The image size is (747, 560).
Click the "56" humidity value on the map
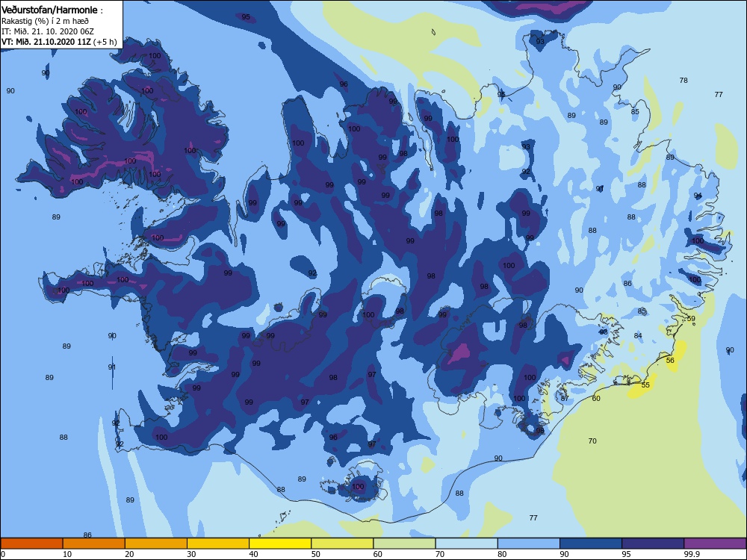670,360
